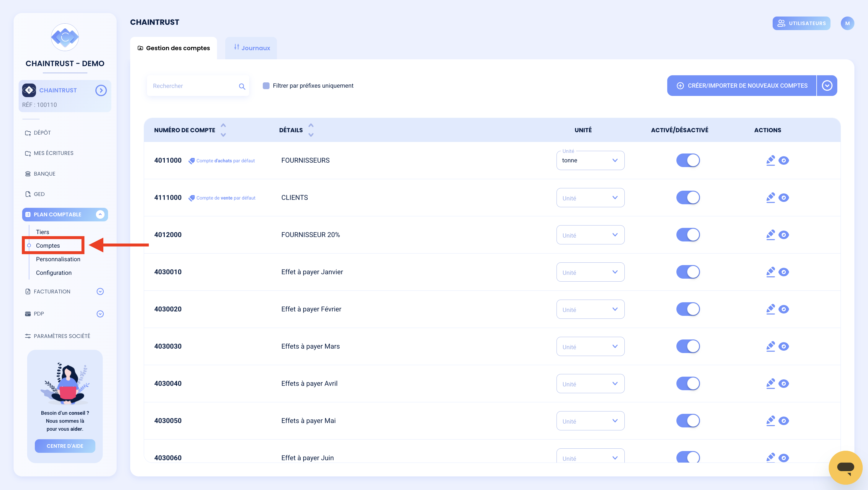Open DÉPÔT in the sidebar
This screenshot has width=868, height=490.
38,133
